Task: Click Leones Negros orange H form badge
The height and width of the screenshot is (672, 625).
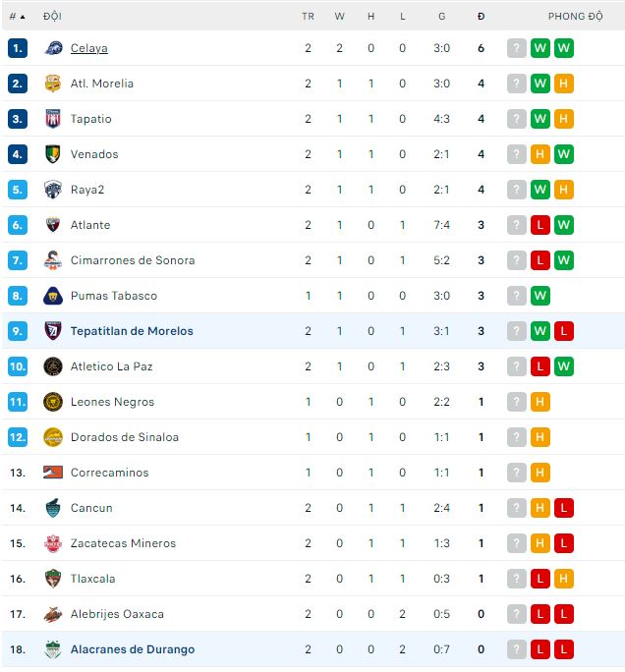Action: tap(540, 402)
